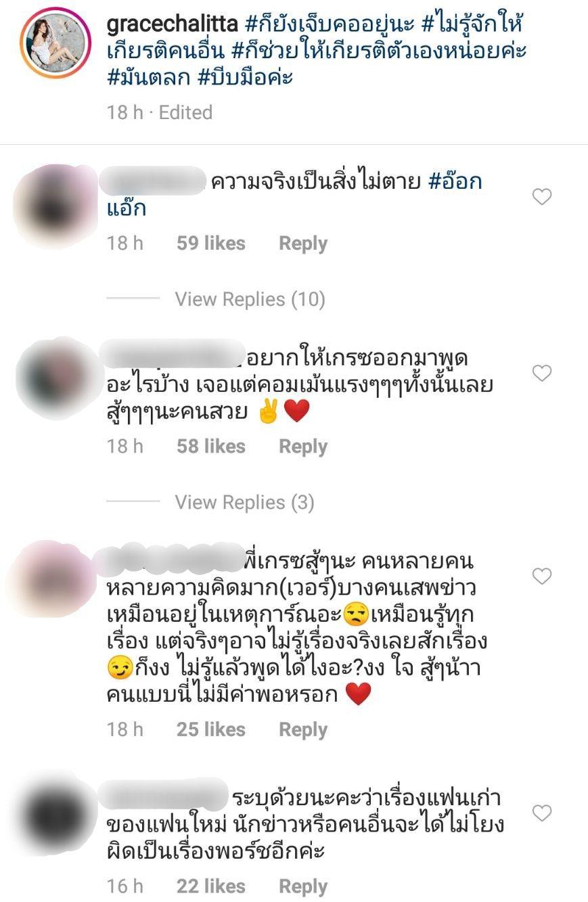This screenshot has height=902, width=588.
Task: Open first commenter's blurred avatar
Action: [x=55, y=206]
